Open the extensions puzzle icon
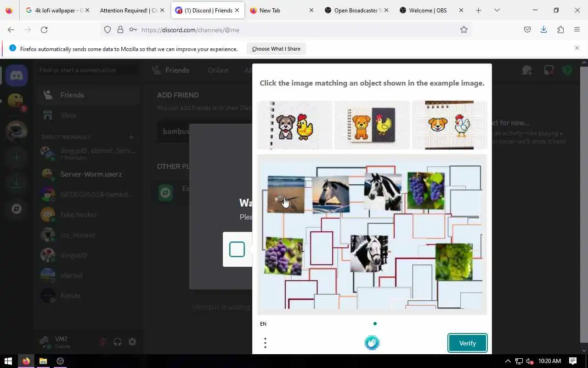The height and width of the screenshot is (368, 588). click(x=560, y=29)
